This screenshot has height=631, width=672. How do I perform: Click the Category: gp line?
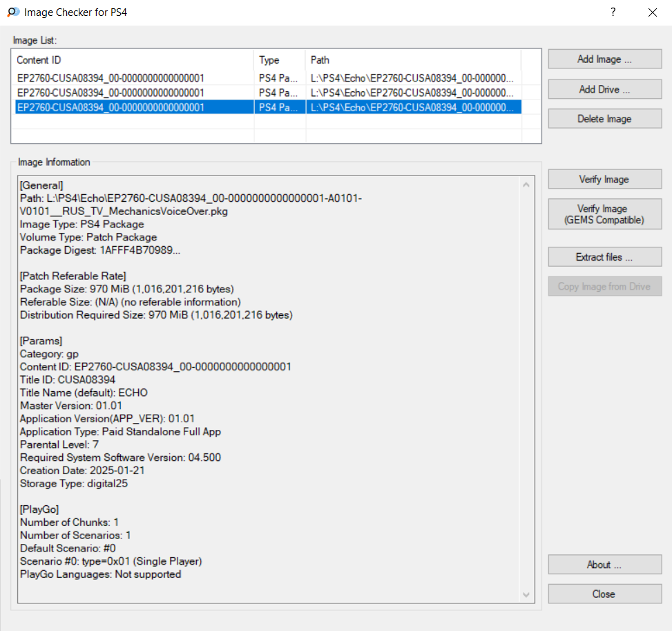49,354
